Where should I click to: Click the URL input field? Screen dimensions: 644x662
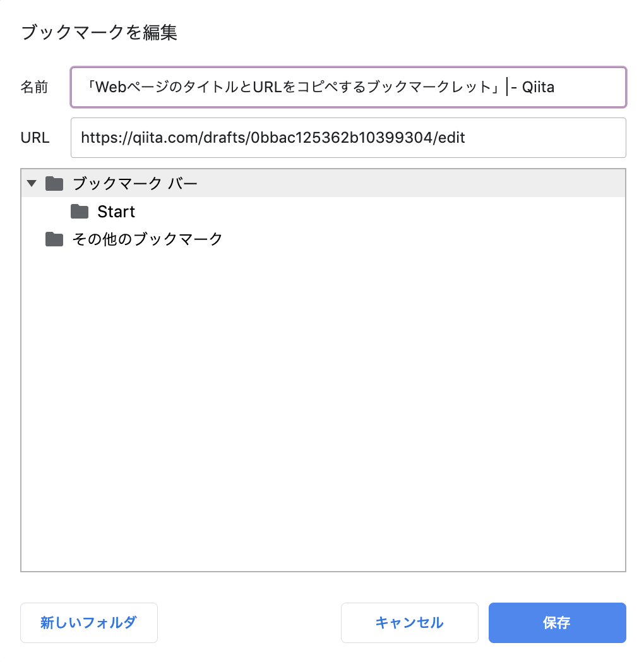347,138
